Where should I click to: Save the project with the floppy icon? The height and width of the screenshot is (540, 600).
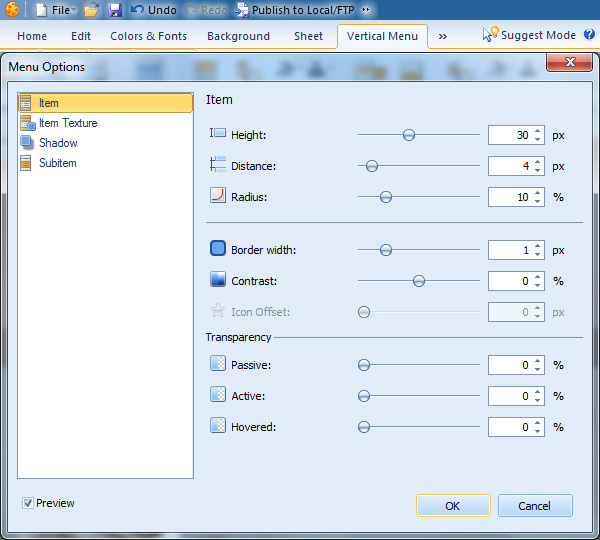114,10
